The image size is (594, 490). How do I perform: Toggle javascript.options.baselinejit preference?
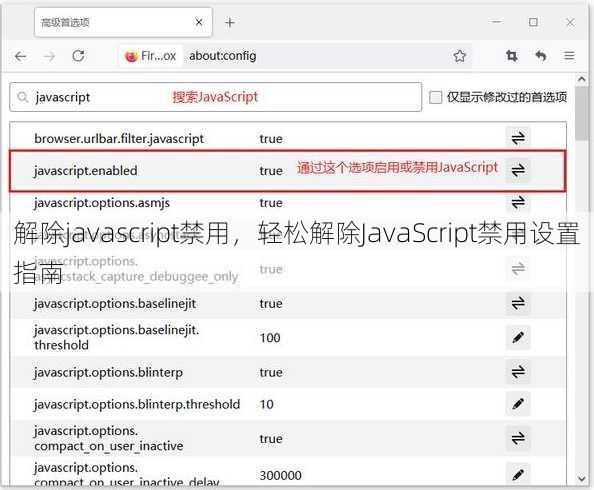pos(518,303)
